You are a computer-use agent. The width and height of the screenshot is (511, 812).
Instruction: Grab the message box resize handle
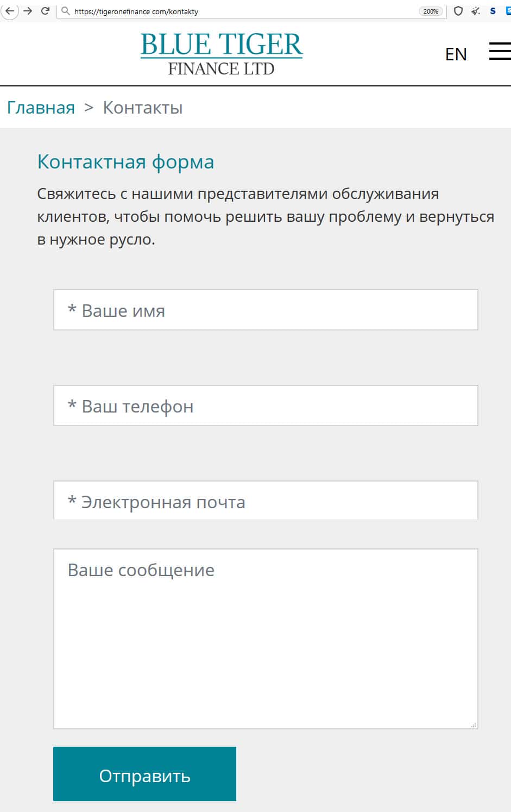pos(474,724)
